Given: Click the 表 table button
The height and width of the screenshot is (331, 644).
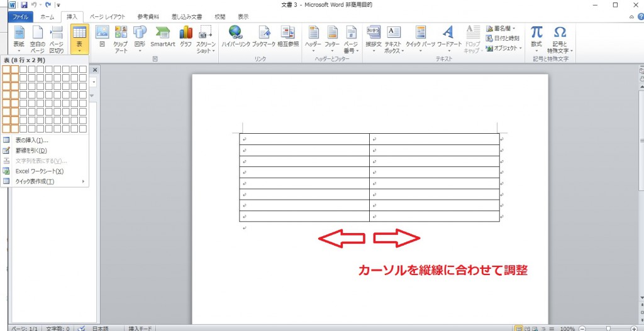Looking at the screenshot, I should (79, 40).
